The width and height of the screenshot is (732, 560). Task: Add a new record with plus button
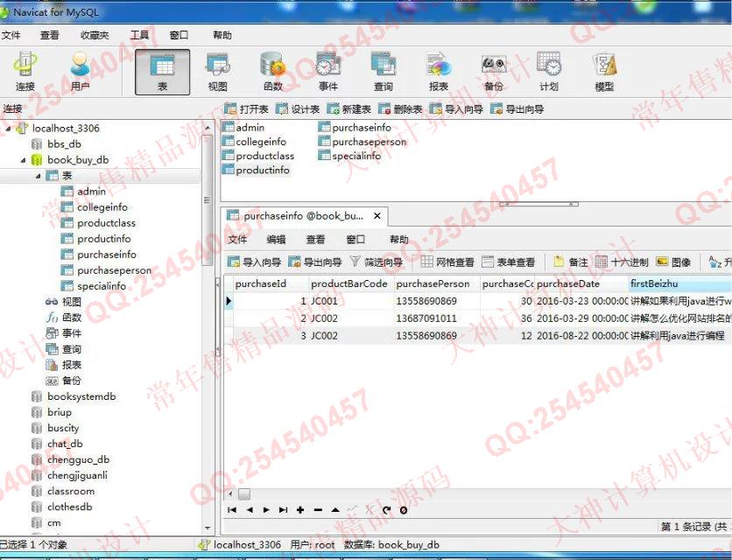pos(300,510)
